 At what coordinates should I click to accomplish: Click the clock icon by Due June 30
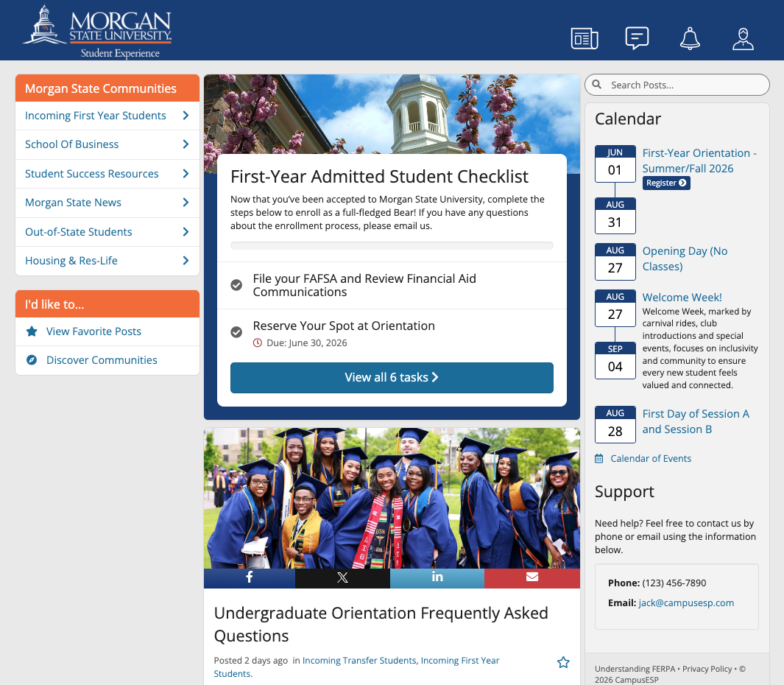pos(258,342)
